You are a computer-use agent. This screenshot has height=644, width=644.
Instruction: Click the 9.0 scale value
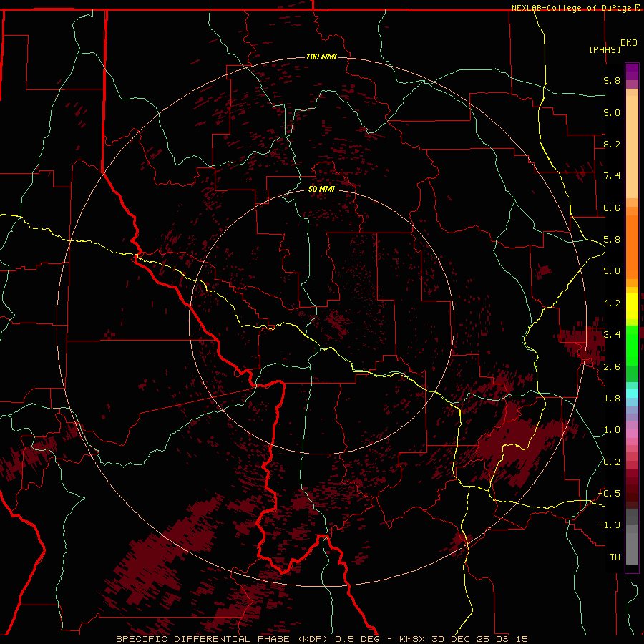pos(612,112)
